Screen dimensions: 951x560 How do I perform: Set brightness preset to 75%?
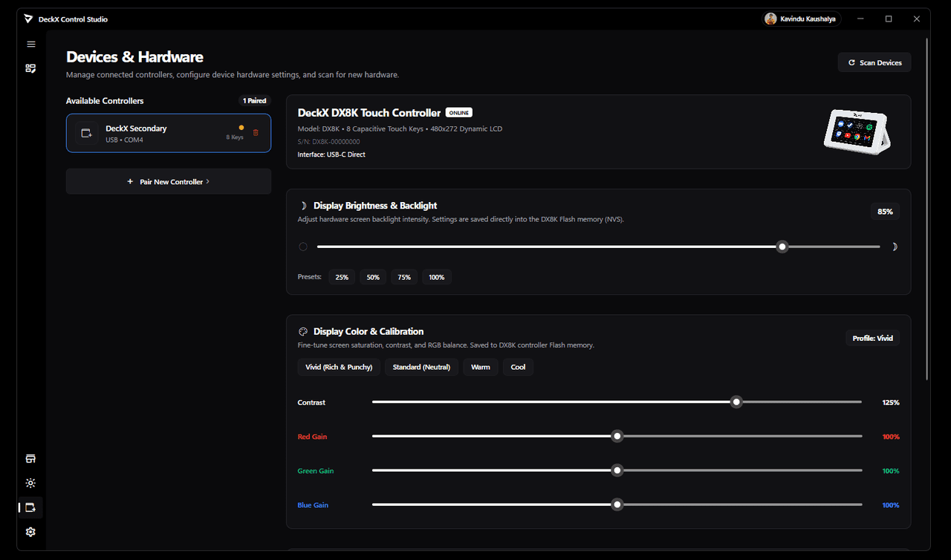pyautogui.click(x=404, y=277)
